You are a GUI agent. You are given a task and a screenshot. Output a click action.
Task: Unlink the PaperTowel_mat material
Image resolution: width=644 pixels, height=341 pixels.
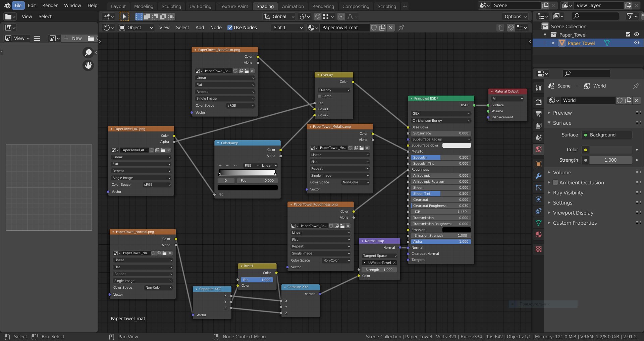coord(391,27)
